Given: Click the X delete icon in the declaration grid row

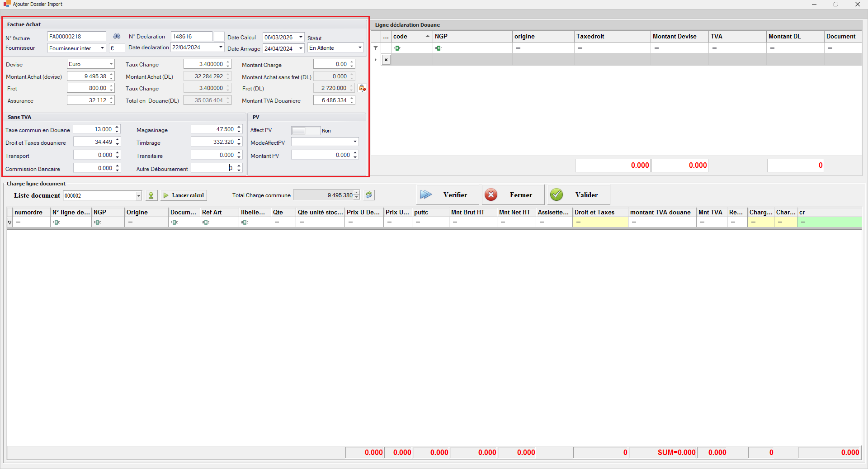Looking at the screenshot, I should point(386,59).
